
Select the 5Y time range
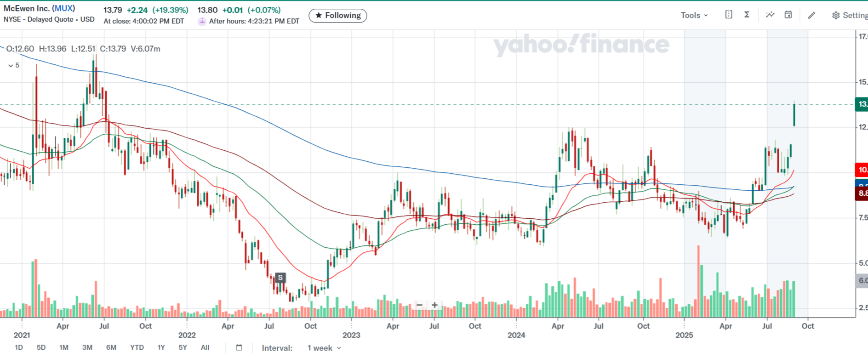(x=183, y=347)
